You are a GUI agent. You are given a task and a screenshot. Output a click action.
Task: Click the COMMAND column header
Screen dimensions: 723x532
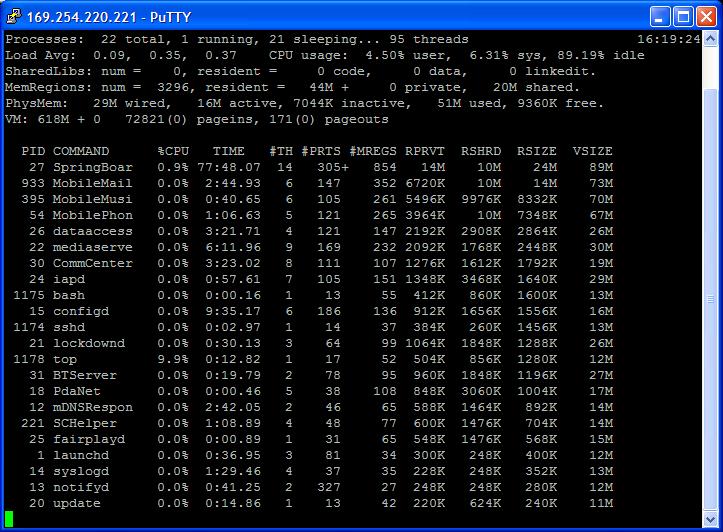(81, 151)
